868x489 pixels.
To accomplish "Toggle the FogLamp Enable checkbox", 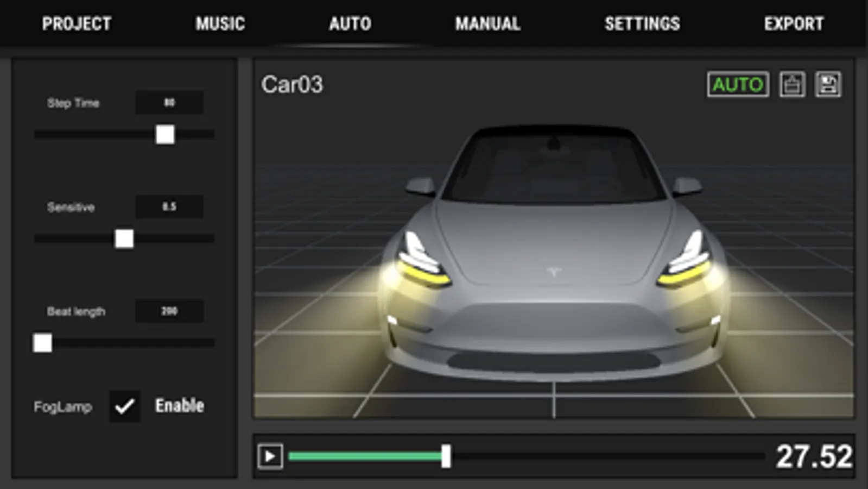I will tap(125, 406).
